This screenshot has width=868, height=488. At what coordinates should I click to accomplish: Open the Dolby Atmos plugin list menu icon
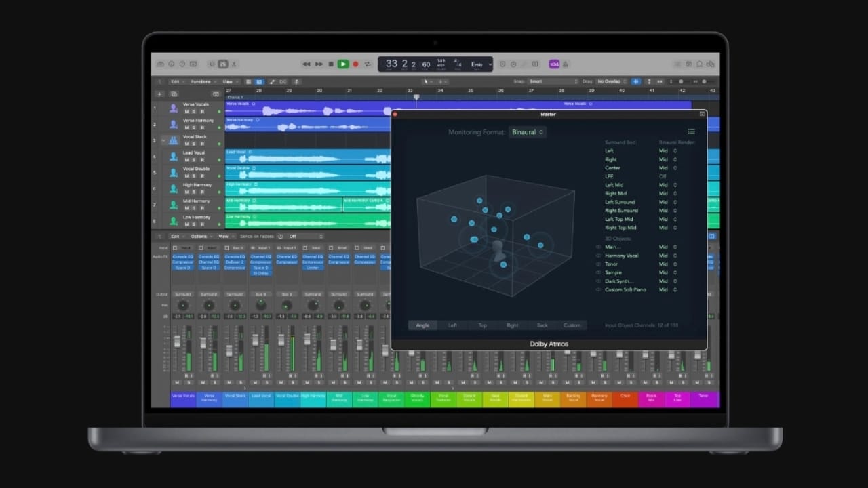click(691, 131)
